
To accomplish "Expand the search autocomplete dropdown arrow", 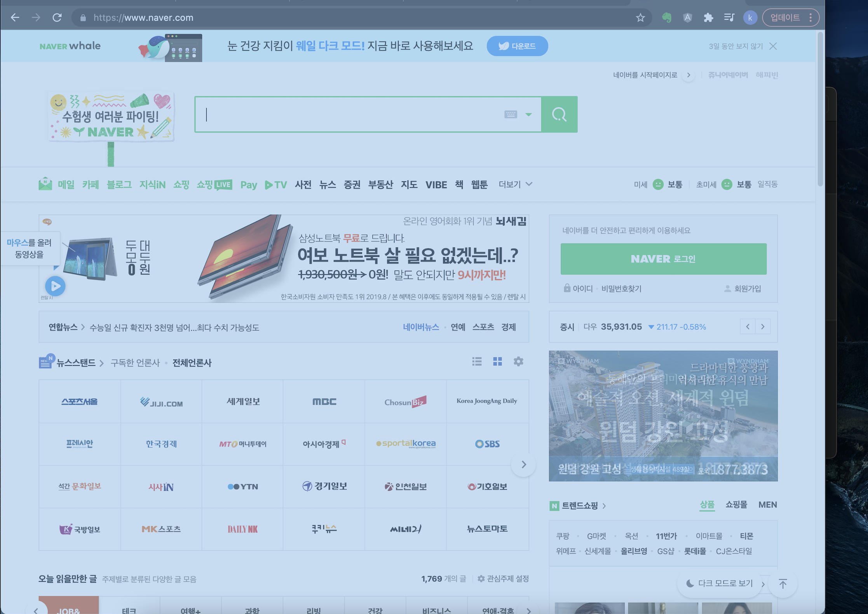I will pos(528,114).
